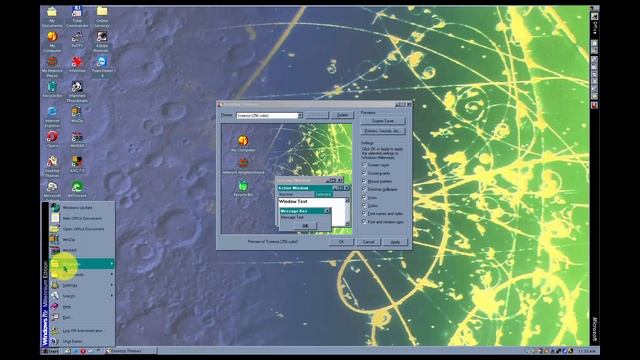
Task: Click the theme preview image
Action: click(x=287, y=179)
